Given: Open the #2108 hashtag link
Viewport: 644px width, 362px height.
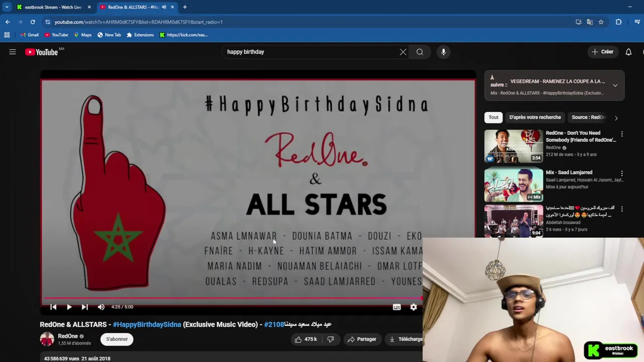Looking at the screenshot, I should (x=274, y=324).
